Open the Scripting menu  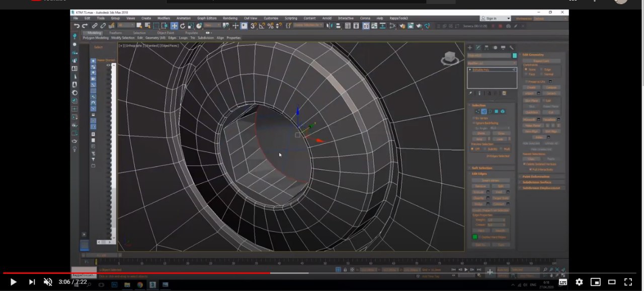(x=291, y=18)
